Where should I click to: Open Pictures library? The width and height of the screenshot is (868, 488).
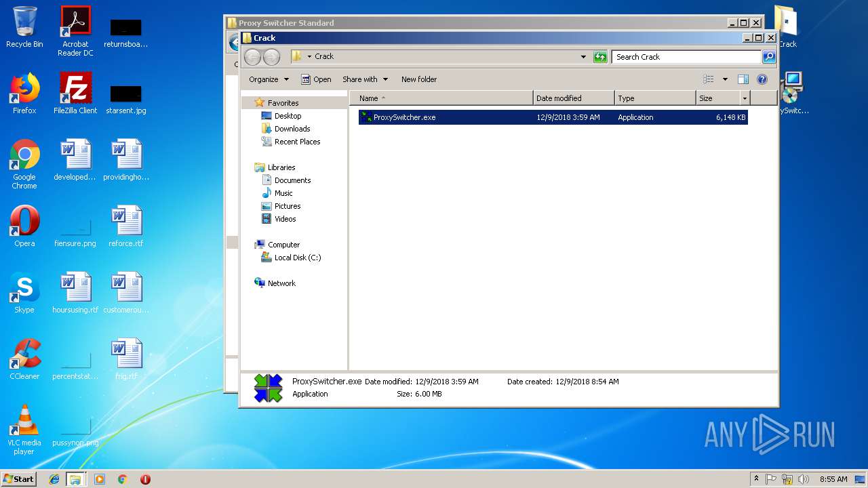point(288,206)
